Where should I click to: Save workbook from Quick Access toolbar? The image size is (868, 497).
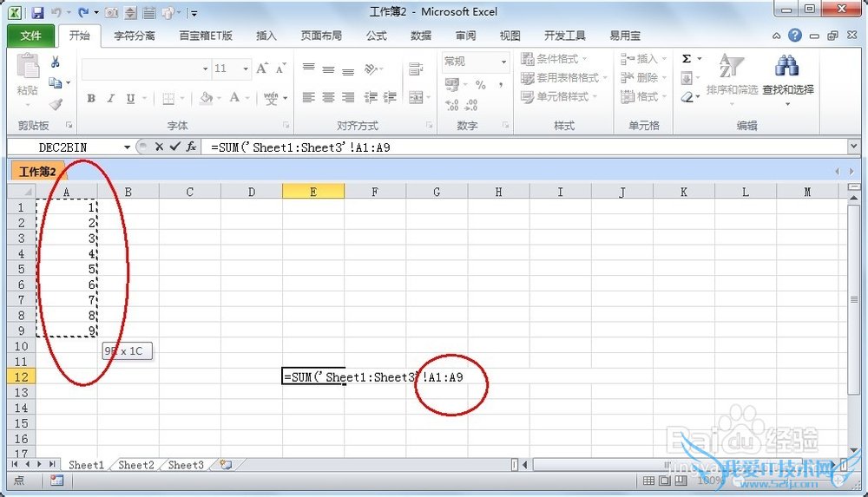37,12
